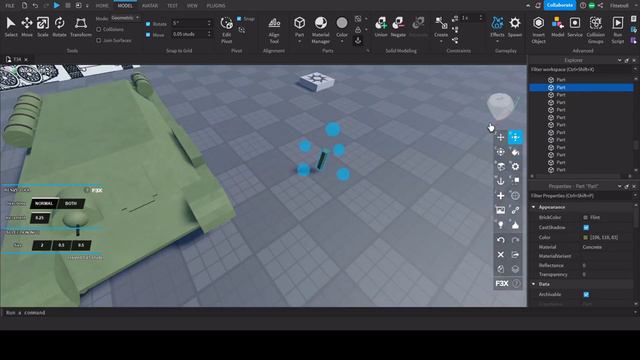Open the Material Manager

tap(321, 30)
